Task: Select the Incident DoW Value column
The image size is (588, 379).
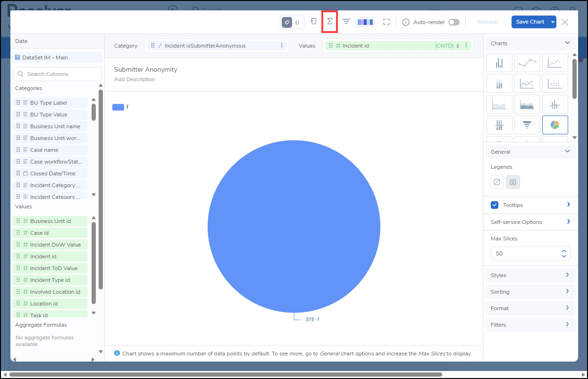Action: [x=50, y=245]
